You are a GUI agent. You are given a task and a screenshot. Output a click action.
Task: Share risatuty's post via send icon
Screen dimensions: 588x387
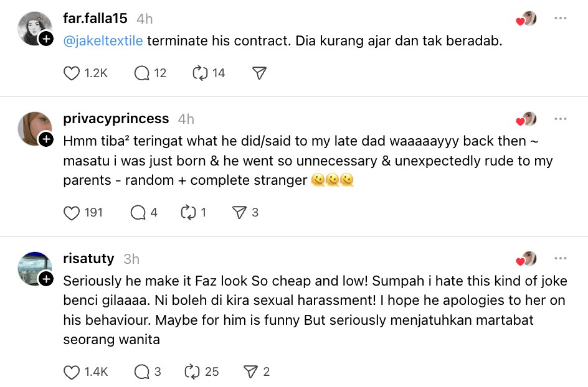tap(250, 371)
